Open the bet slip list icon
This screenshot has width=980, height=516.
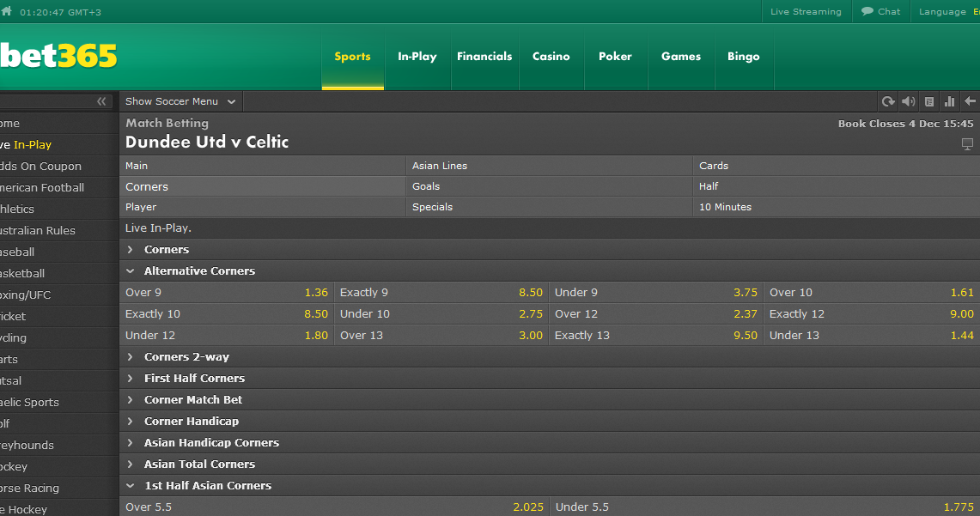pyautogui.click(x=929, y=101)
